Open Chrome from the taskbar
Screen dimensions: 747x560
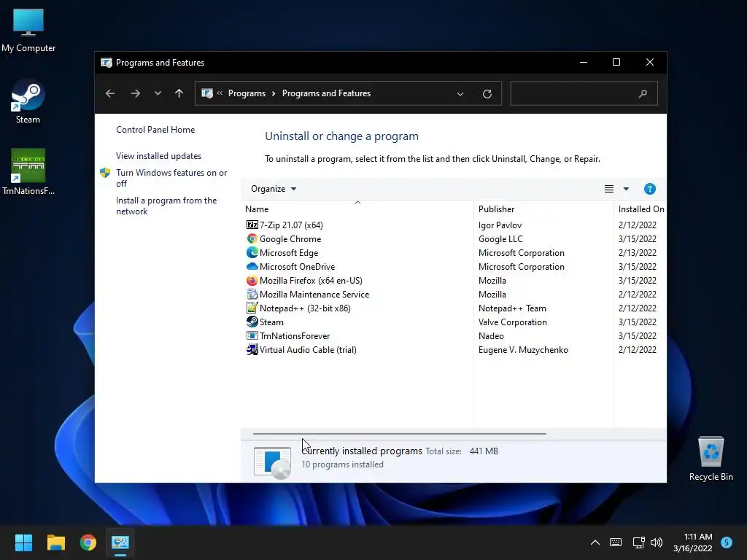pyautogui.click(x=88, y=542)
